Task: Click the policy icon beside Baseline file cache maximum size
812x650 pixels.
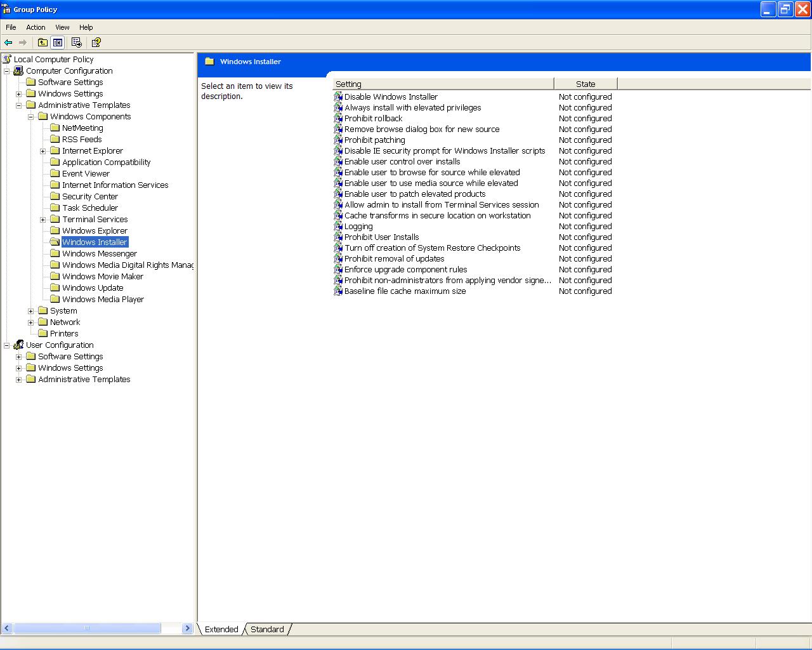Action: 338,291
